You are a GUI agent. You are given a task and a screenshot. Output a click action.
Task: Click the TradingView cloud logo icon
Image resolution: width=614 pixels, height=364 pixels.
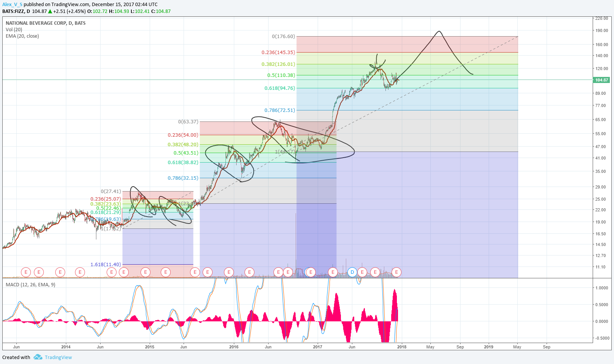tap(38, 357)
